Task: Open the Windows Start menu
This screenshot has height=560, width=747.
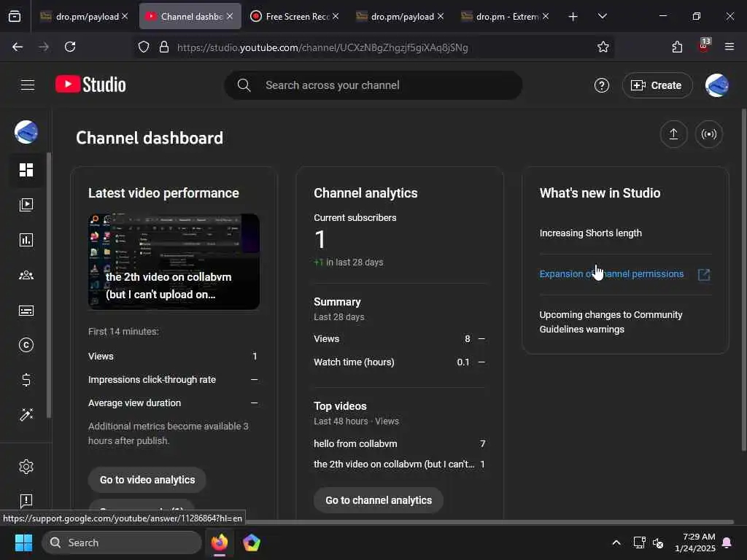Action: (24, 542)
